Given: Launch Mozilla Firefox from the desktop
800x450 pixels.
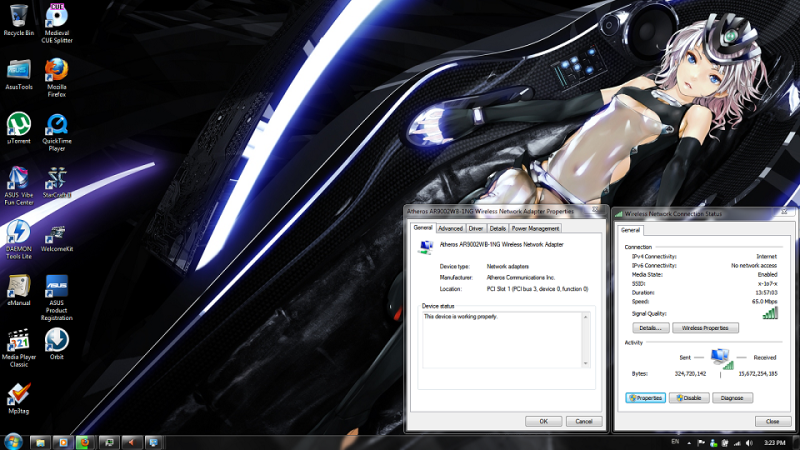Looking at the screenshot, I should click(56, 72).
